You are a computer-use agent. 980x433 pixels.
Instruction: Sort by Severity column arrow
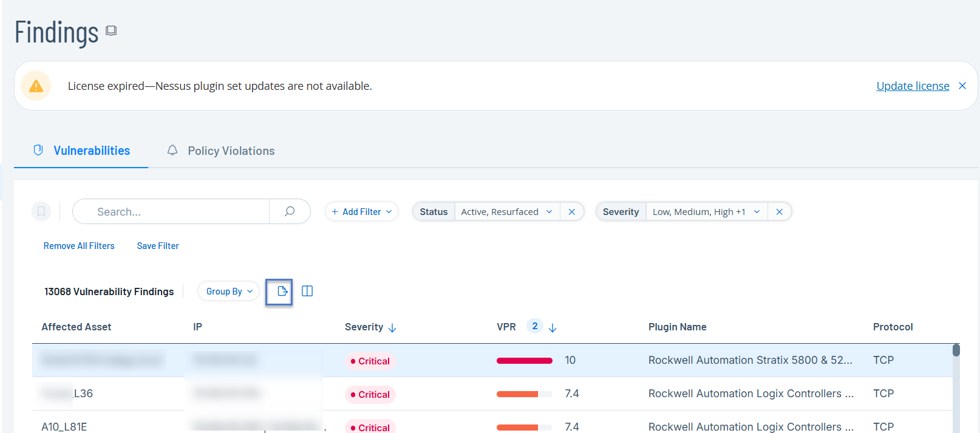coord(392,328)
